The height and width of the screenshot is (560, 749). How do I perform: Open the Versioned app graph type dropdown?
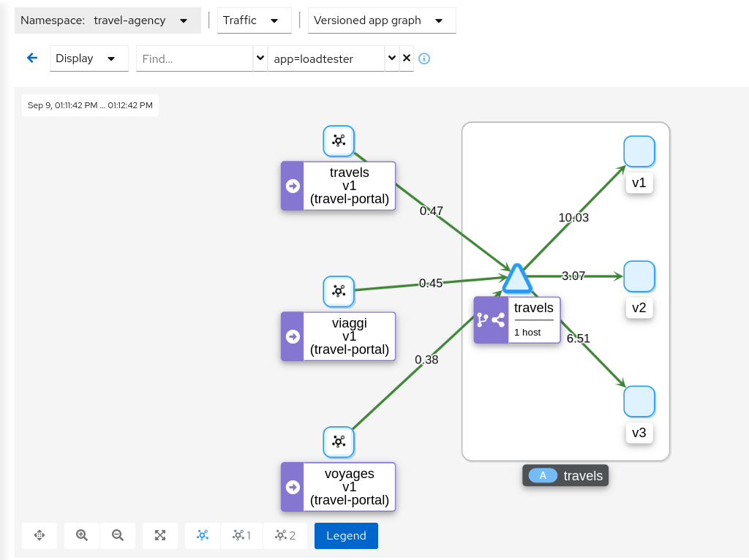[382, 20]
